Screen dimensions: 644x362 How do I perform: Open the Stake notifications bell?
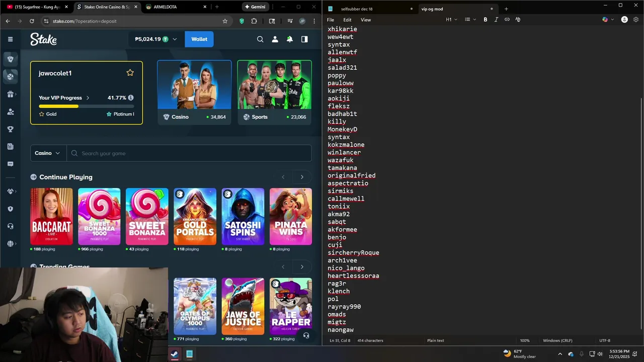(290, 39)
